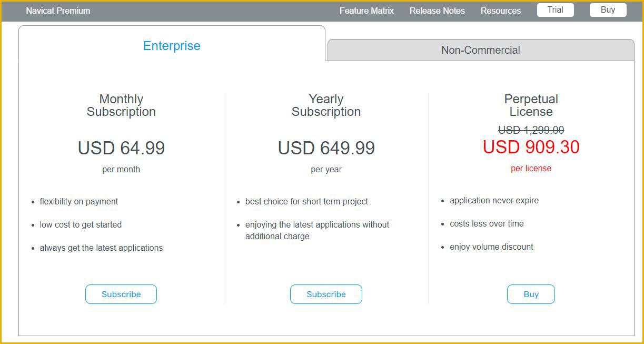Click the Navicat Premium title in header
Viewport: 644px width, 344px height.
click(x=58, y=11)
